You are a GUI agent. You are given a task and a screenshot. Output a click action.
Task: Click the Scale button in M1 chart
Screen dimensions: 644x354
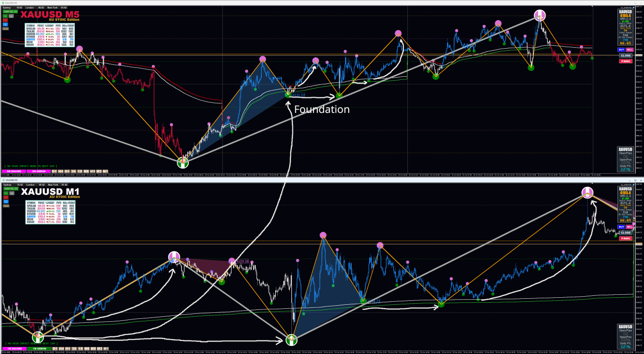click(5, 205)
